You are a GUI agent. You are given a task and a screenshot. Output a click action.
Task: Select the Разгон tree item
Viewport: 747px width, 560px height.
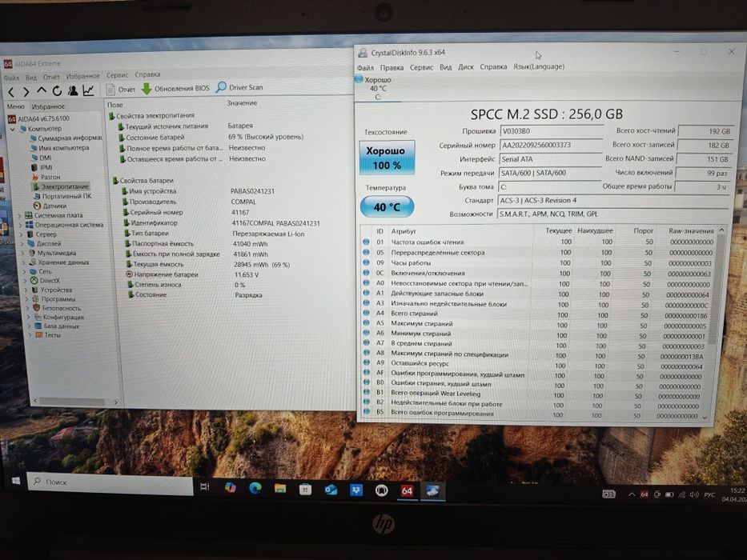(x=46, y=177)
